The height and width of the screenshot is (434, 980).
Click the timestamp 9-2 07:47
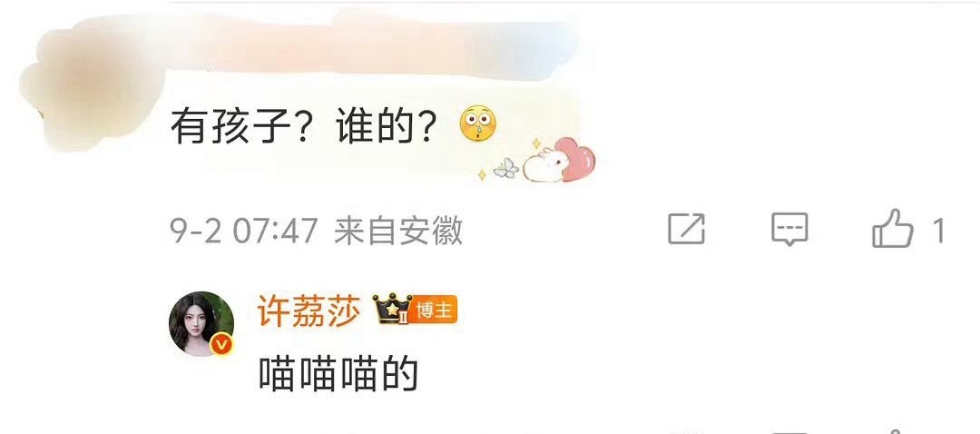[x=244, y=232]
